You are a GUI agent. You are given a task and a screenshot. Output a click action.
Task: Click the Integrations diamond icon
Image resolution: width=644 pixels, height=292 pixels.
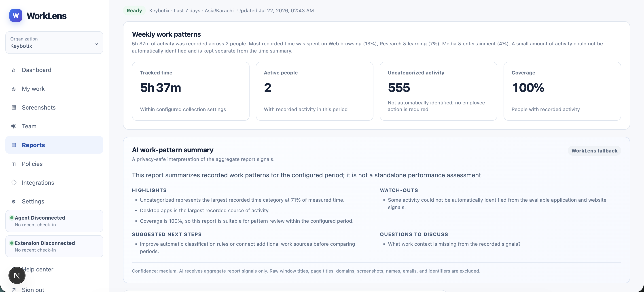14,182
